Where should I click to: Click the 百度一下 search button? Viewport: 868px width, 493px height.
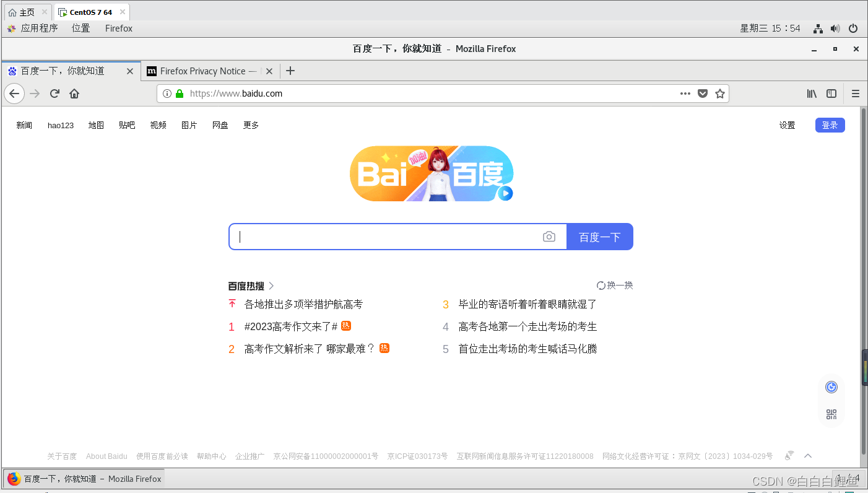pos(599,237)
